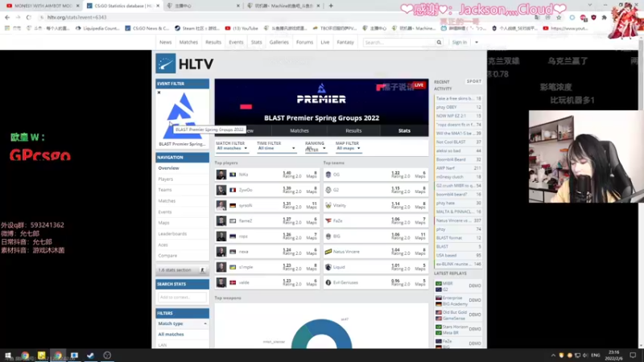Open the taskbar notification center icon
Image resolution: width=644 pixels, height=362 pixels.
coord(633,356)
